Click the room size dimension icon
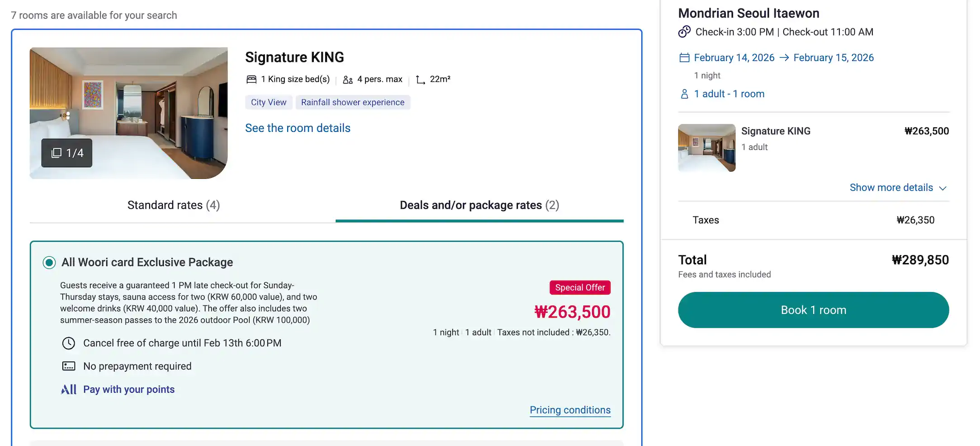Image resolution: width=980 pixels, height=446 pixels. [421, 80]
